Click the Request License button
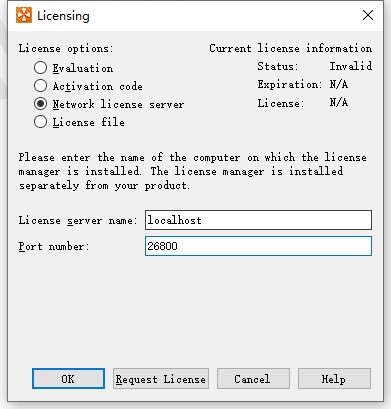Screen dimensions: 391x409 click(x=161, y=379)
